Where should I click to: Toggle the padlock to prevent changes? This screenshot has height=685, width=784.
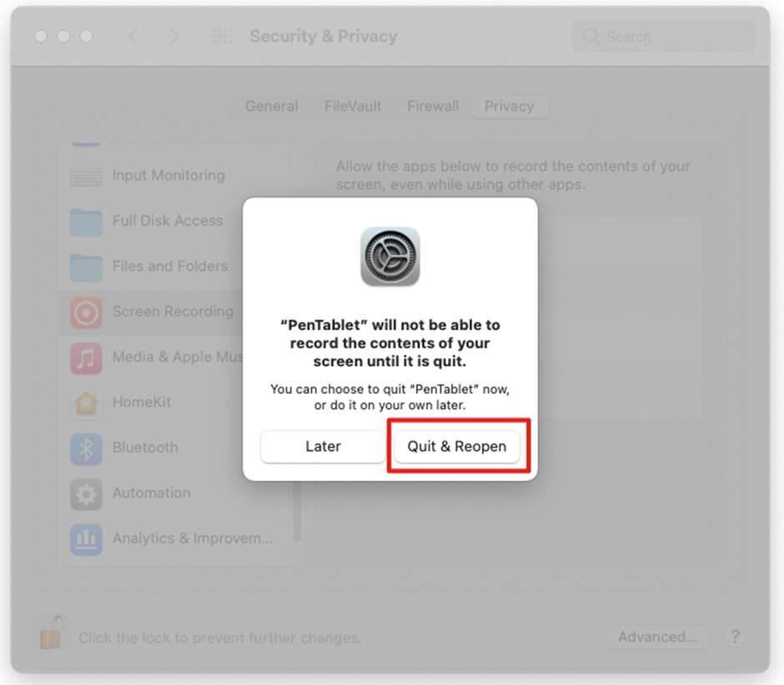click(x=53, y=632)
